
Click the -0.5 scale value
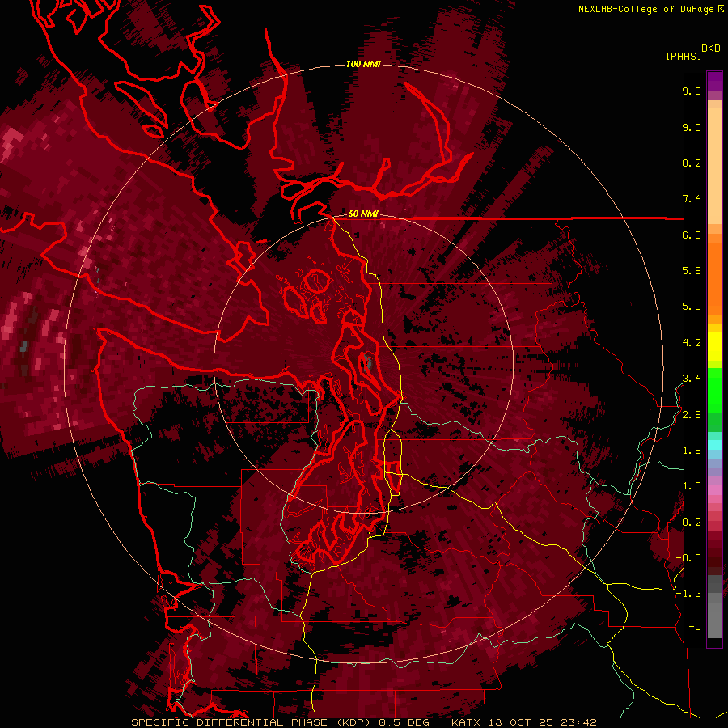click(688, 558)
